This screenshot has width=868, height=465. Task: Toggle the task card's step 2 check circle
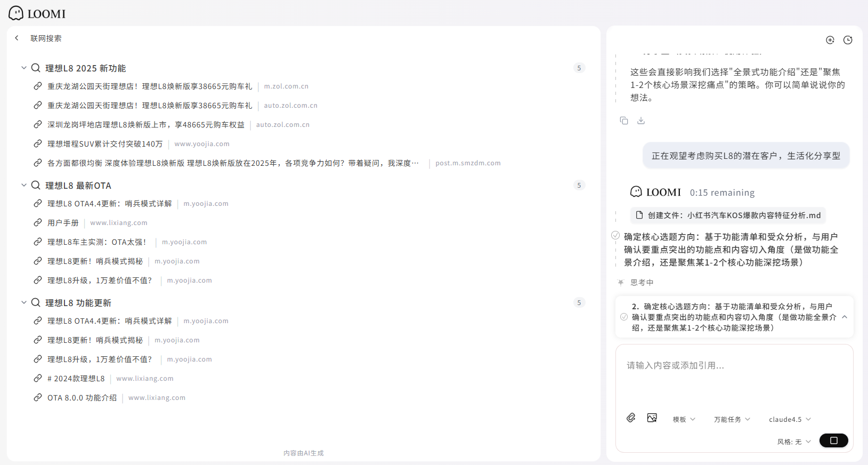[x=624, y=317]
